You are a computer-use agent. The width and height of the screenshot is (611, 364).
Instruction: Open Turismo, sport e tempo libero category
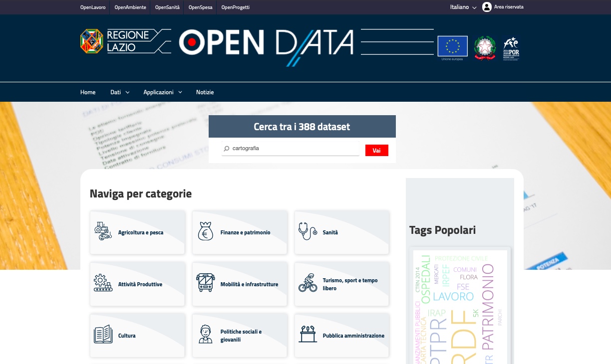pos(342,284)
